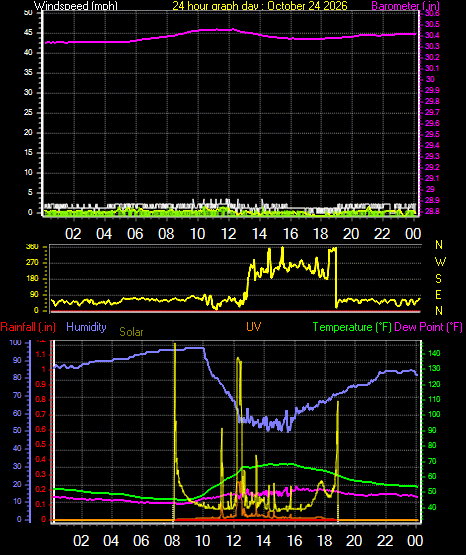Click the '0.3' rainfall axis value
Image resolution: width=466 pixels, height=555 pixels.
tap(41, 475)
